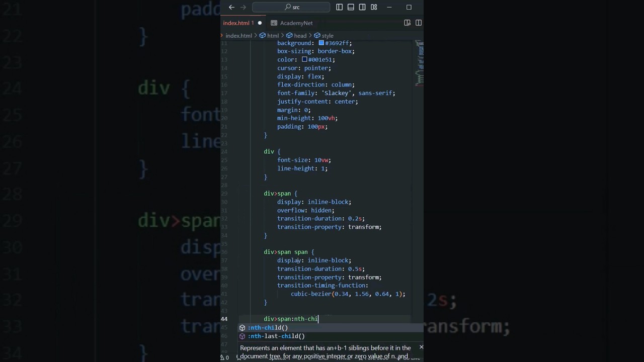Open the #3692ff background color swatch
The width and height of the screenshot is (644, 362).
coord(321,43)
